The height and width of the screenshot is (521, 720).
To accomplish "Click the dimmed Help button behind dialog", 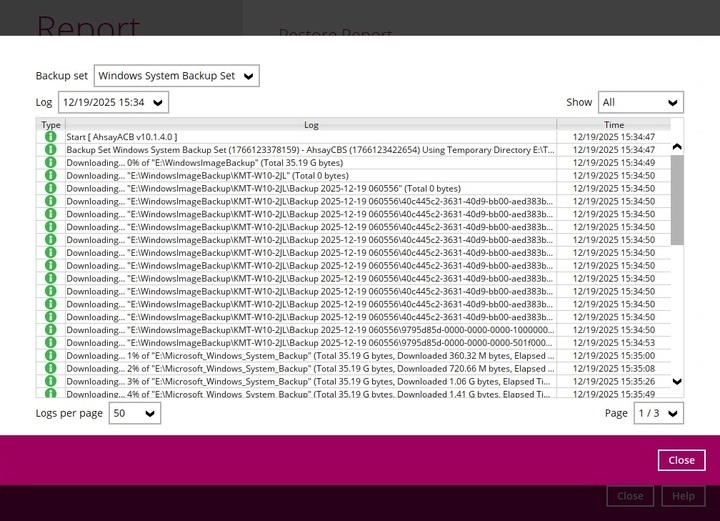I will point(683,496).
